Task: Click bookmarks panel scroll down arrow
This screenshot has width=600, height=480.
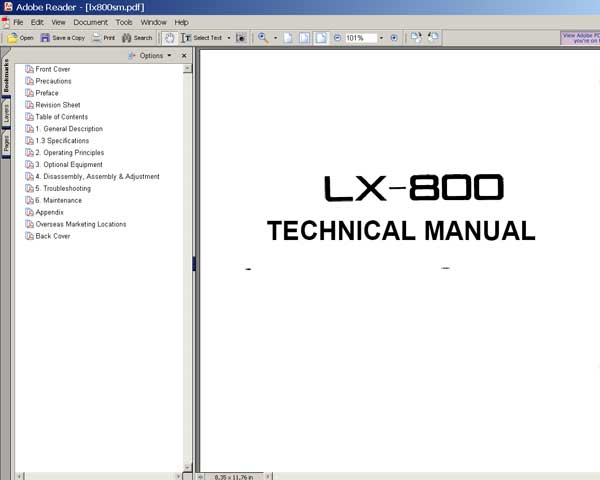Action: (187, 467)
